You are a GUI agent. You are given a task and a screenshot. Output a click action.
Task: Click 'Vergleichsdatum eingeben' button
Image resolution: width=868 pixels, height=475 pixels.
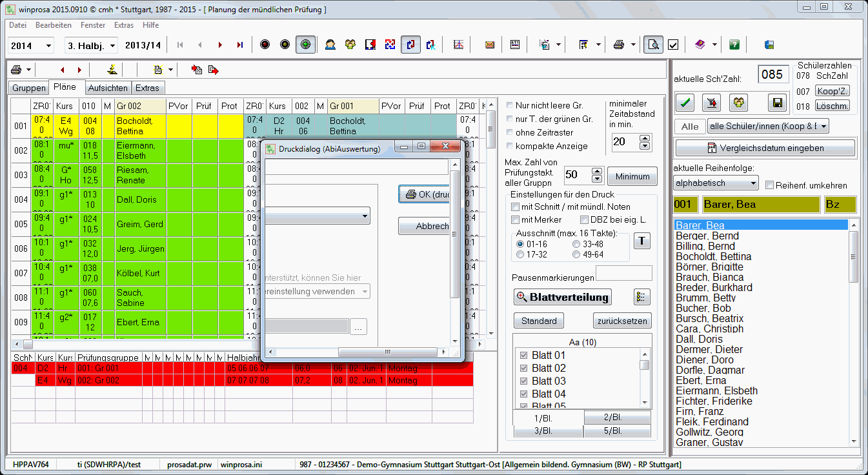[x=765, y=148]
